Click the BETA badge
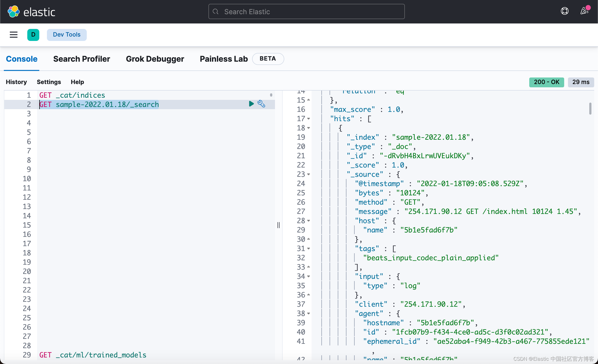The image size is (598, 364). pyautogui.click(x=268, y=59)
